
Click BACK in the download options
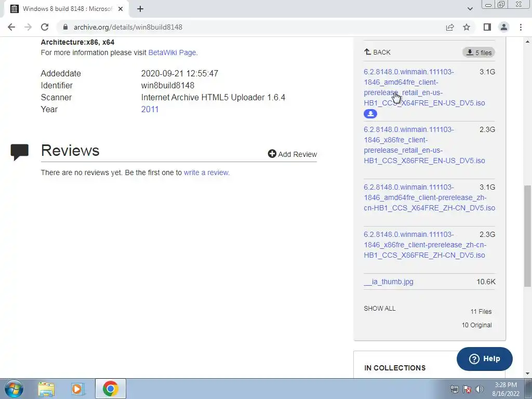coord(377,52)
